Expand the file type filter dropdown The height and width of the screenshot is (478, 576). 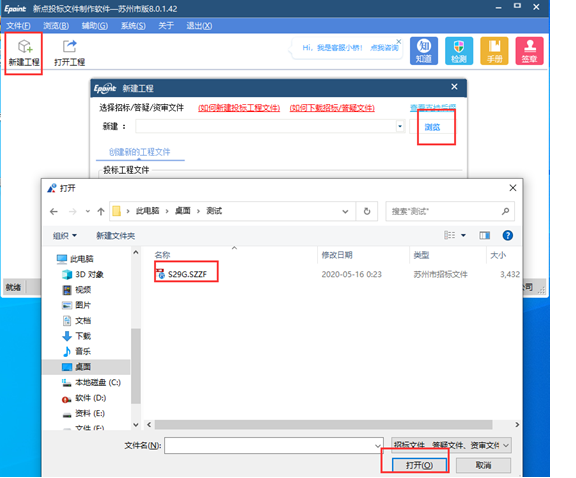tap(451, 445)
